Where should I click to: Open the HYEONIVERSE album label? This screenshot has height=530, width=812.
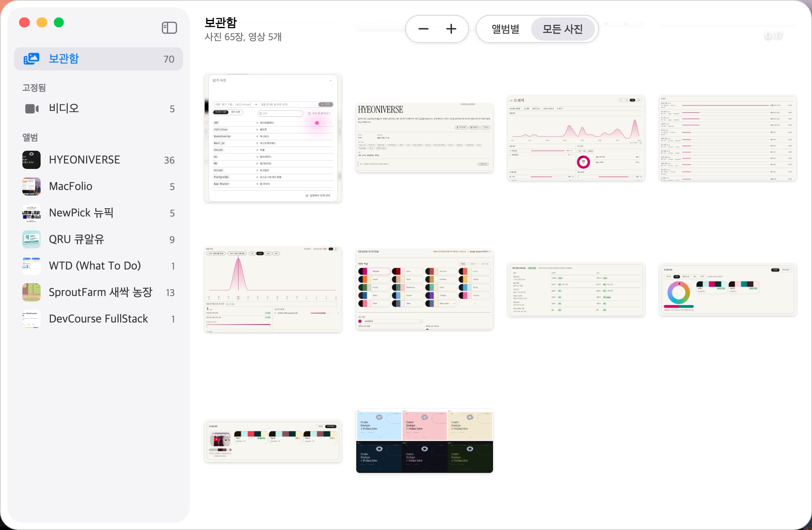click(85, 160)
